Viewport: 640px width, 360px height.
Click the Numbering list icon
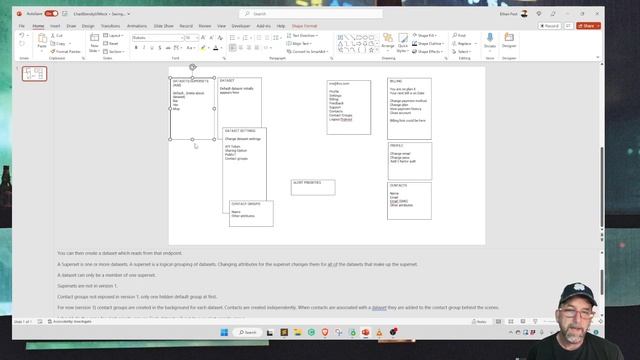(245, 38)
